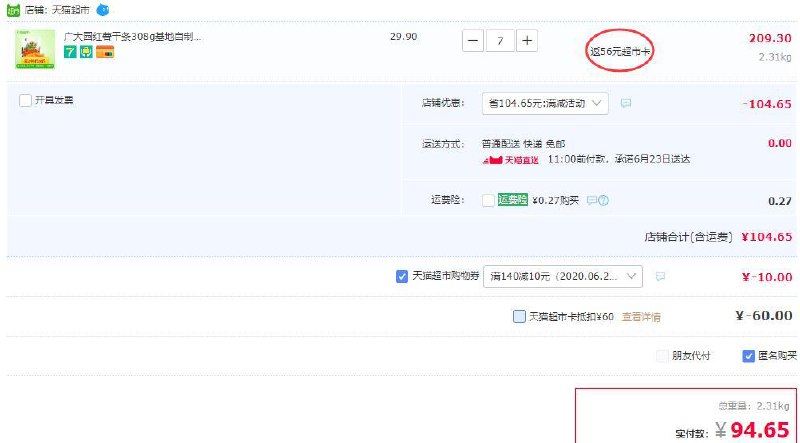Click the quantity input field
Image resolution: width=800 pixels, height=443 pixels.
click(500, 41)
